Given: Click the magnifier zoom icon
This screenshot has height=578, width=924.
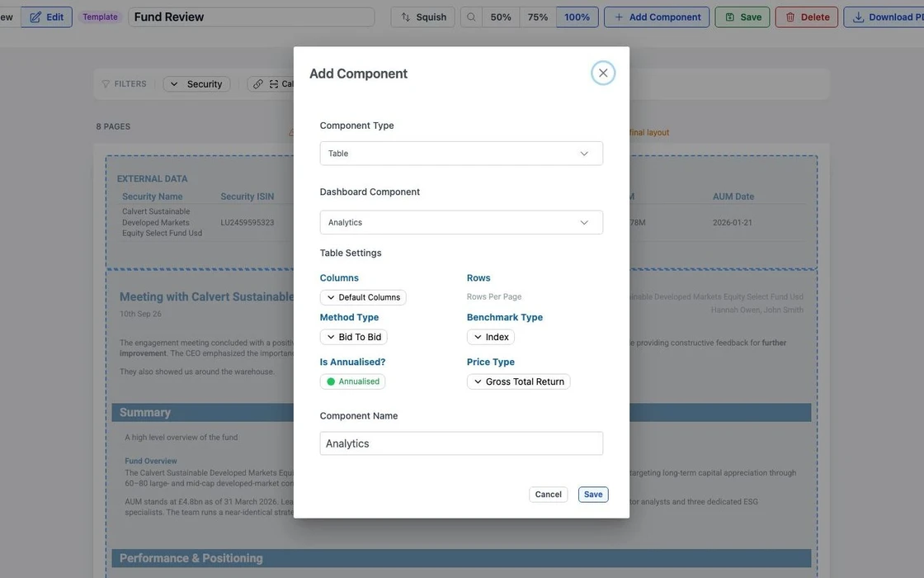Looking at the screenshot, I should pos(471,17).
